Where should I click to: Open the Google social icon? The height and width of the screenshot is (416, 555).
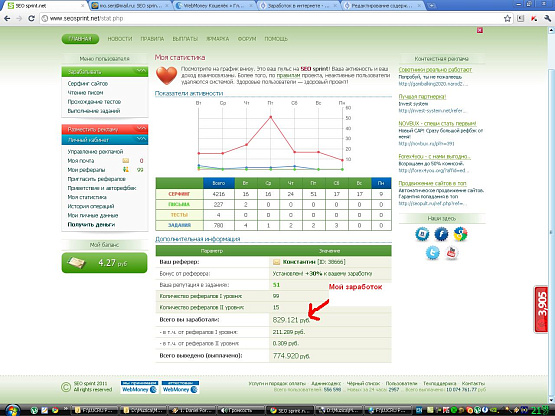coord(460,234)
